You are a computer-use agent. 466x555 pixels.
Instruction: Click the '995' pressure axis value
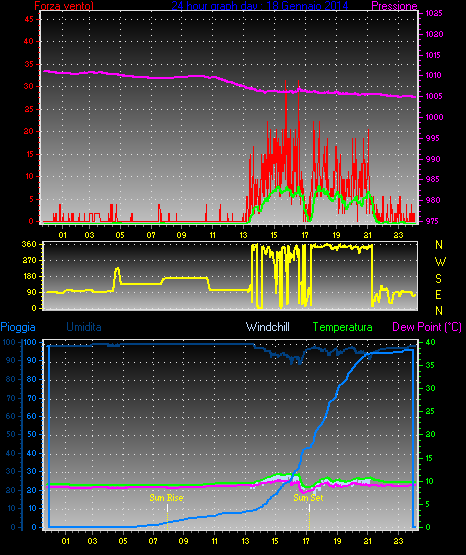click(x=432, y=138)
